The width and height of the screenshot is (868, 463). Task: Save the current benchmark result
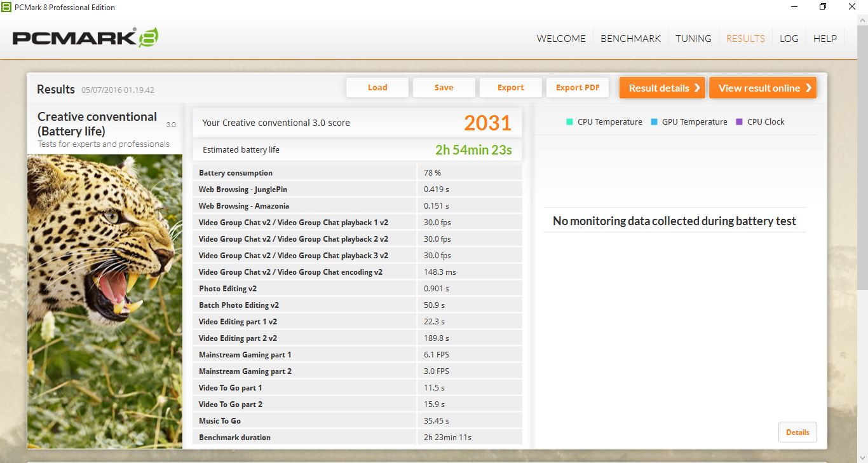pos(444,88)
